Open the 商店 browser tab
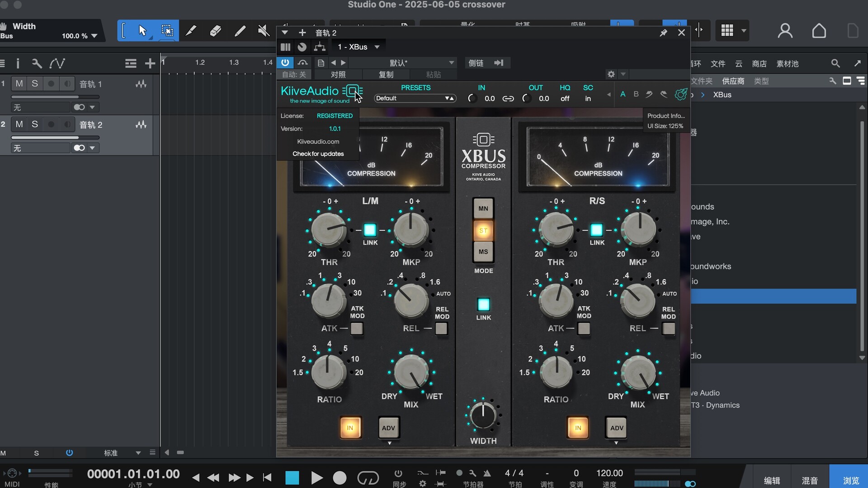The height and width of the screenshot is (488, 868). pyautogui.click(x=759, y=64)
